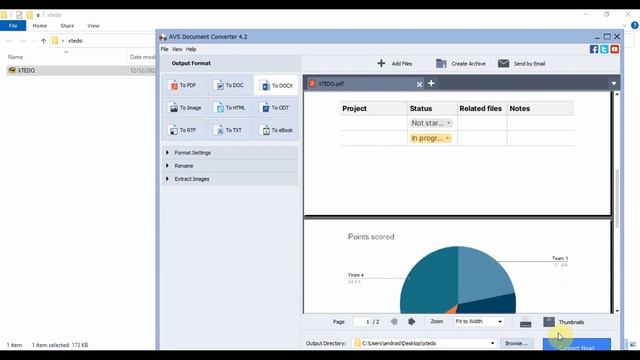Viewport: 640px width, 360px height.
Task: Click the Browse button
Action: pyautogui.click(x=516, y=343)
